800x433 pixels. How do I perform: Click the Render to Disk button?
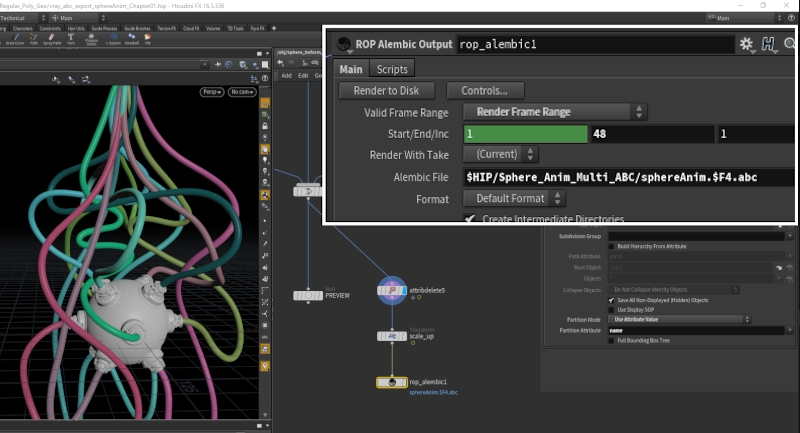click(386, 91)
